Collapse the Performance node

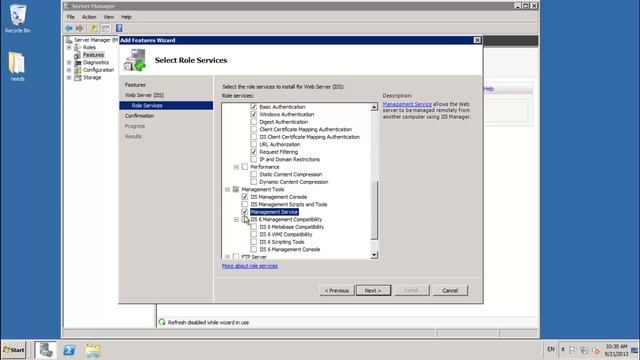click(236, 167)
